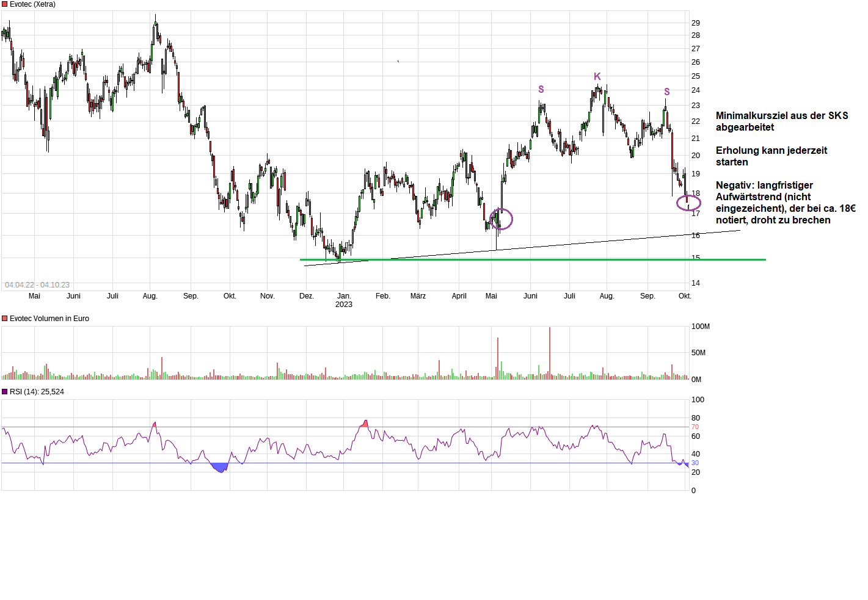
Task: Click the price axis label 28
Action: pyautogui.click(x=696, y=35)
